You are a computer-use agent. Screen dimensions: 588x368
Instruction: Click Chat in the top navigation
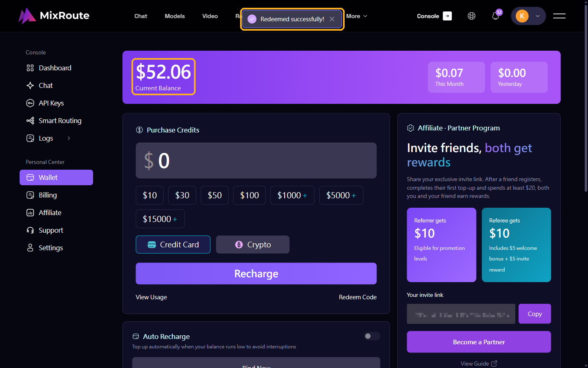(x=140, y=16)
